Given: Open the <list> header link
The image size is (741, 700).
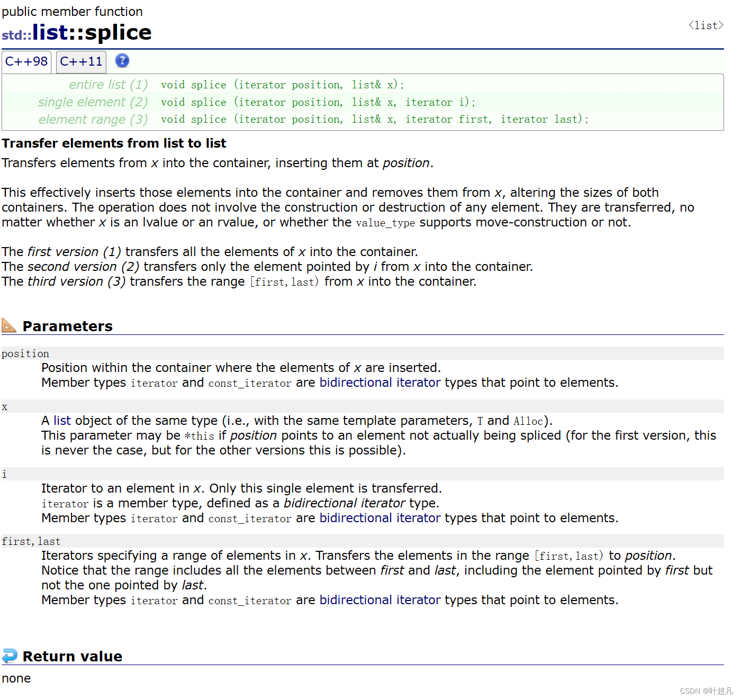Looking at the screenshot, I should 706,25.
